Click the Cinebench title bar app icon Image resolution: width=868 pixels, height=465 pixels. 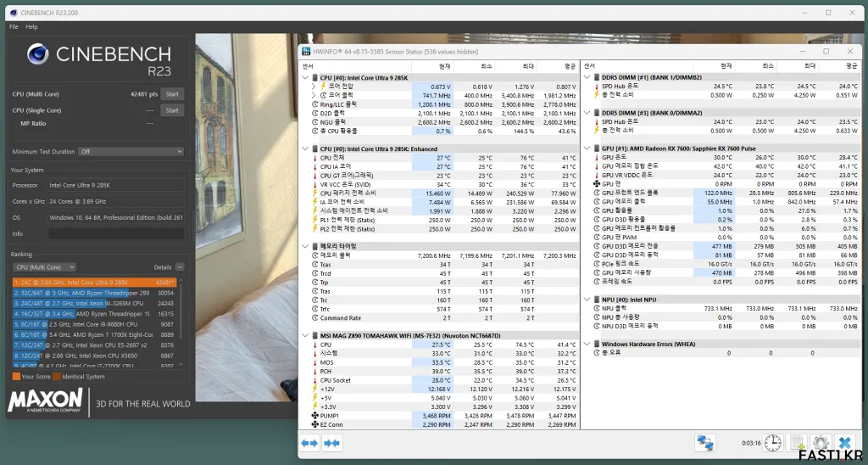(14, 12)
